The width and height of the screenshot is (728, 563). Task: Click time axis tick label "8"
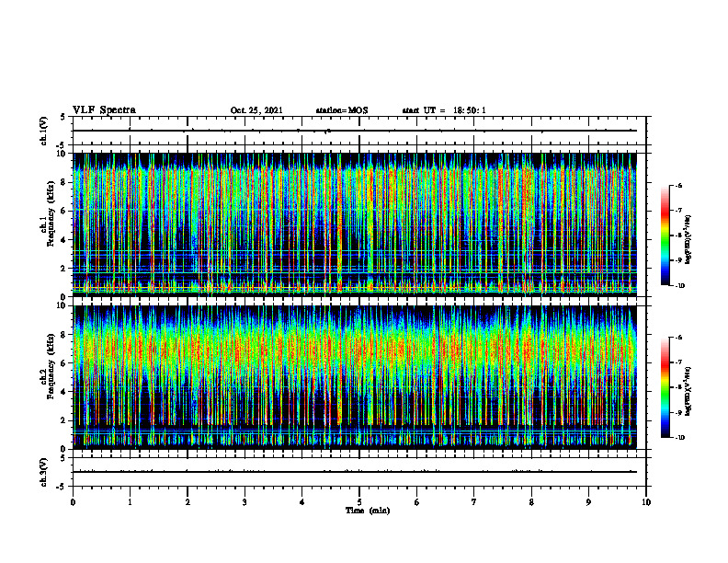click(531, 502)
